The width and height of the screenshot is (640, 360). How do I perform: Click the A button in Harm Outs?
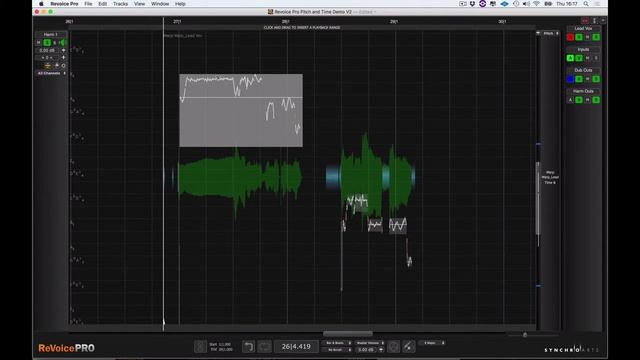(570, 100)
